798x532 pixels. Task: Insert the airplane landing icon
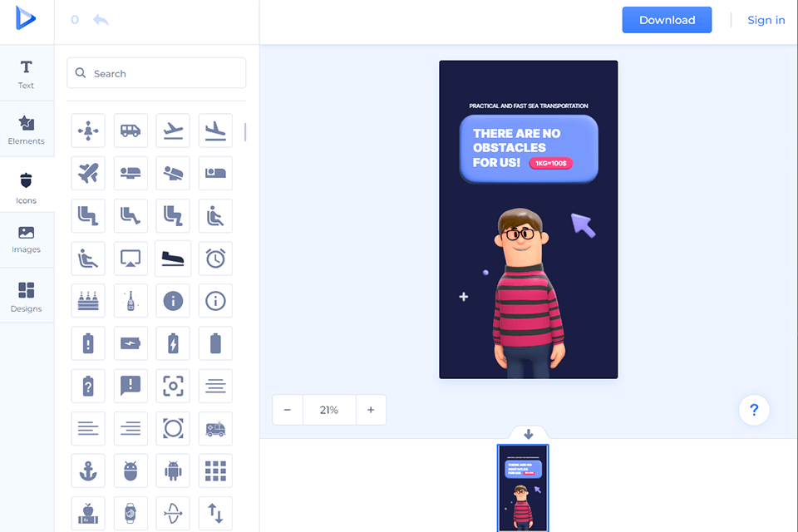point(215,131)
